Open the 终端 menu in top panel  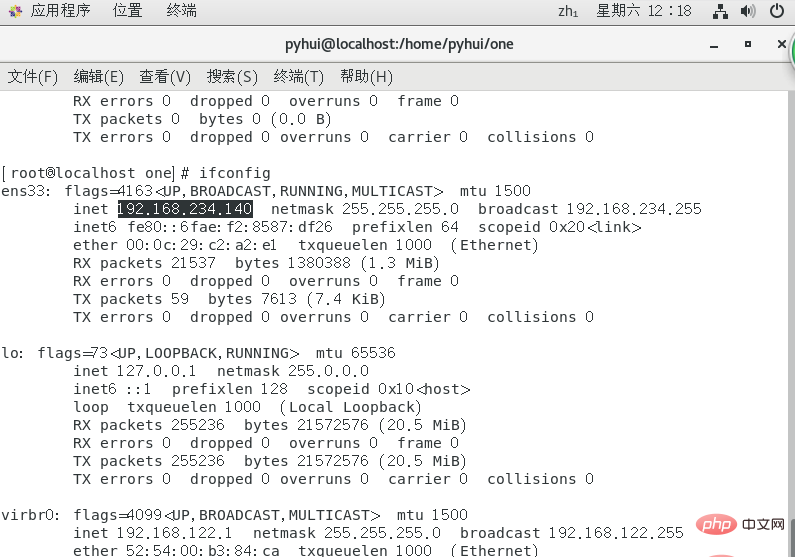182,10
